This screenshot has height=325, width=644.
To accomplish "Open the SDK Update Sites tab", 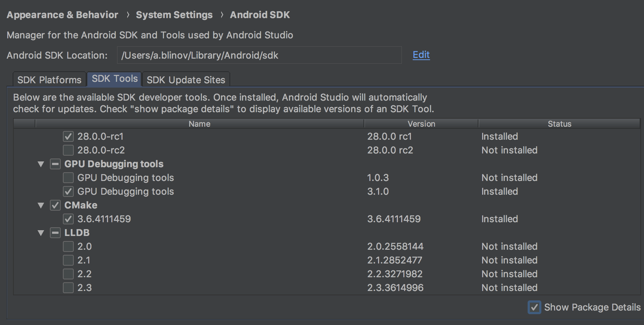I will point(186,80).
